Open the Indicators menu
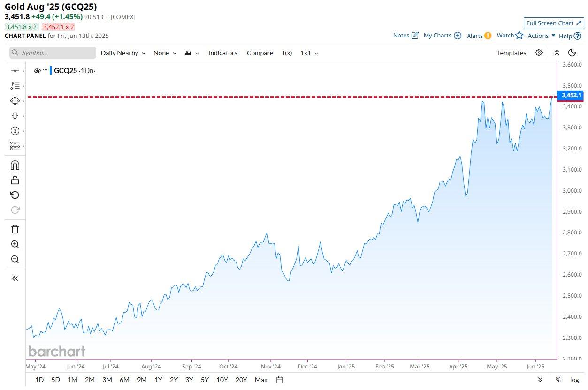The height and width of the screenshot is (390, 588). click(x=223, y=53)
